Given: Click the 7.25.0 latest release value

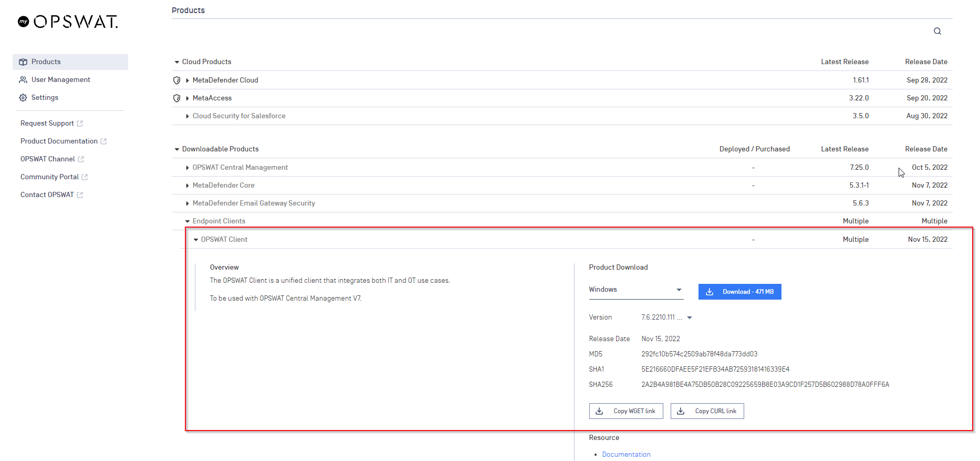Looking at the screenshot, I should [x=859, y=168].
